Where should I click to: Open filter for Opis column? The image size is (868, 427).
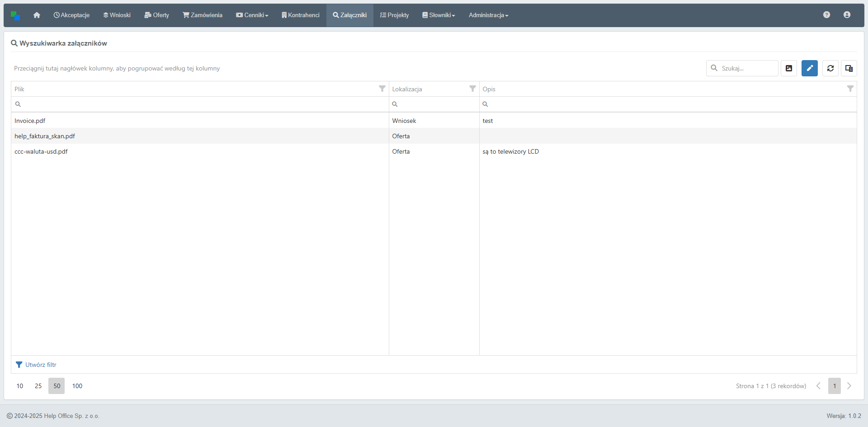point(850,89)
